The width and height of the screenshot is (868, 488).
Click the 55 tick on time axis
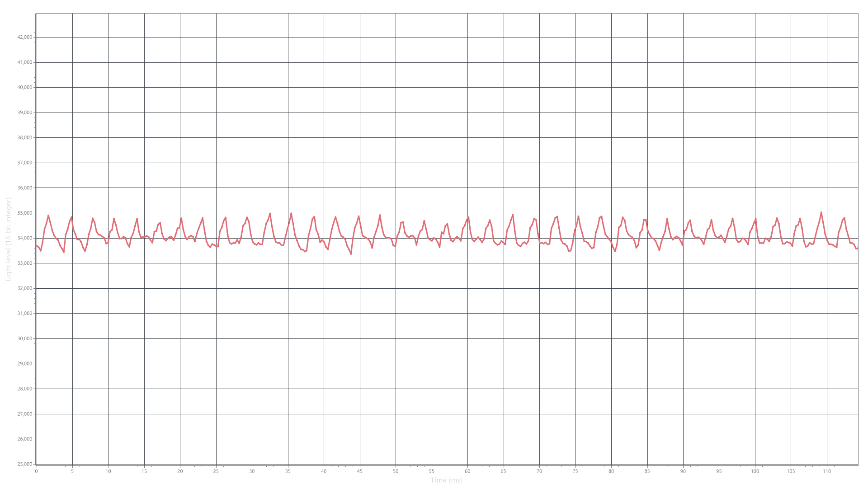coord(432,471)
